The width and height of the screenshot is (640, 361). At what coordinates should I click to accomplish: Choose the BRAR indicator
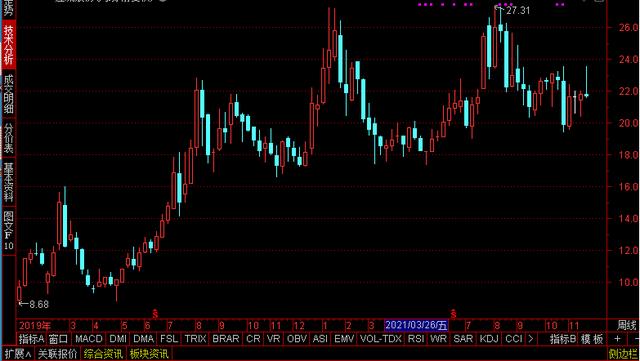click(226, 339)
